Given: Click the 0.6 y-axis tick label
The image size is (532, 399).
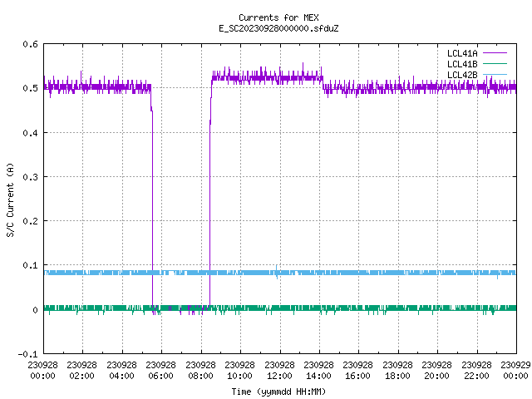Looking at the screenshot, I should tap(30, 44).
